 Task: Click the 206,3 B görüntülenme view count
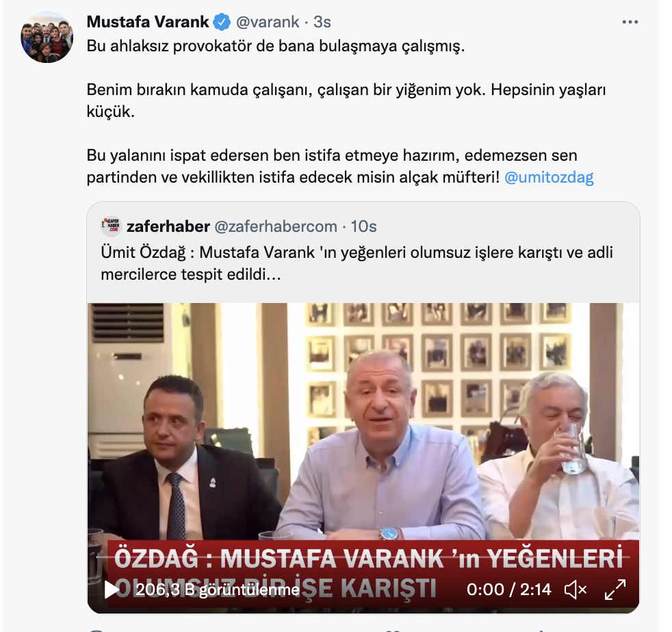click(218, 590)
